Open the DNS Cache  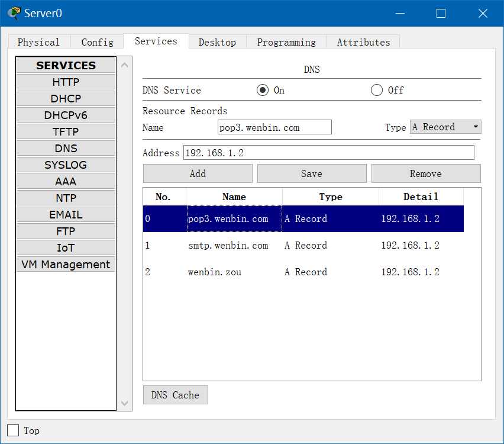176,395
